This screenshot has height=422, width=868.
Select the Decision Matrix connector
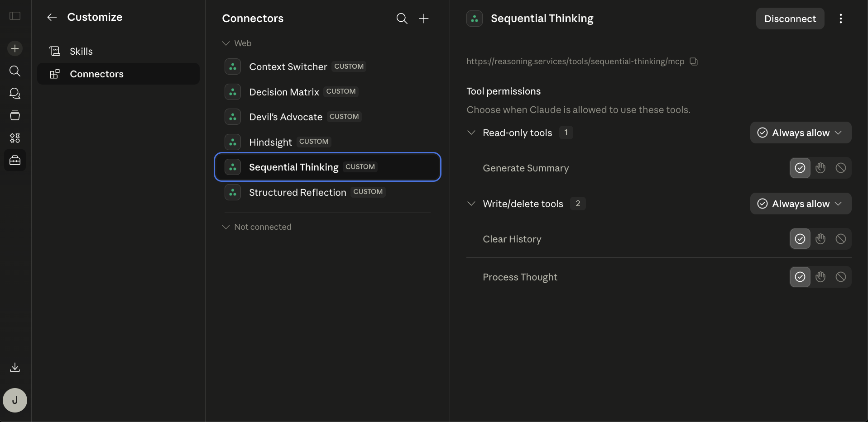[327, 92]
